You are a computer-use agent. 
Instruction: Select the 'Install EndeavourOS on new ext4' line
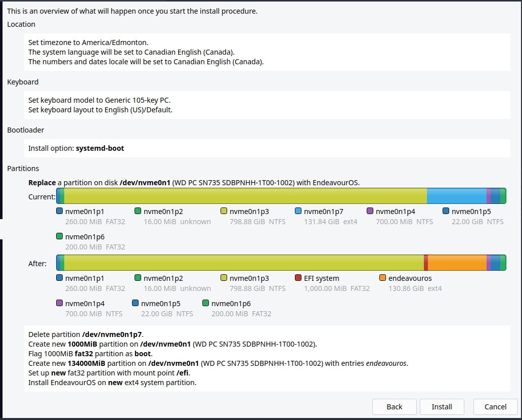point(112,383)
